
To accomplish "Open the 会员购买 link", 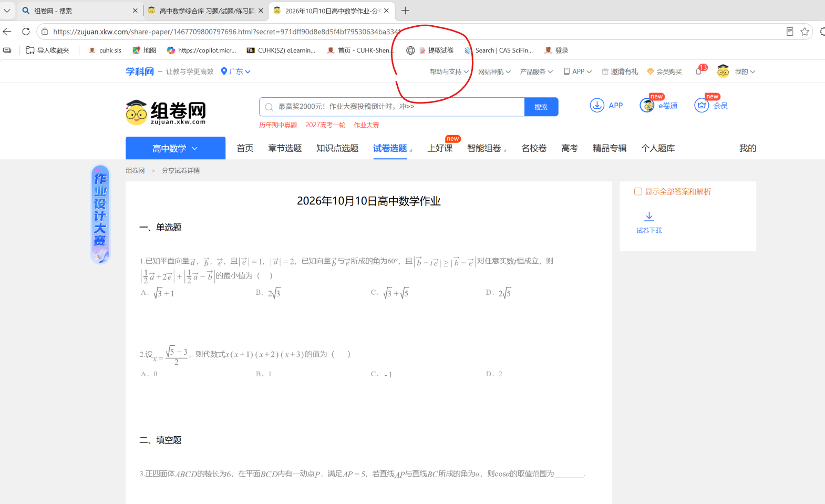I will point(664,71).
